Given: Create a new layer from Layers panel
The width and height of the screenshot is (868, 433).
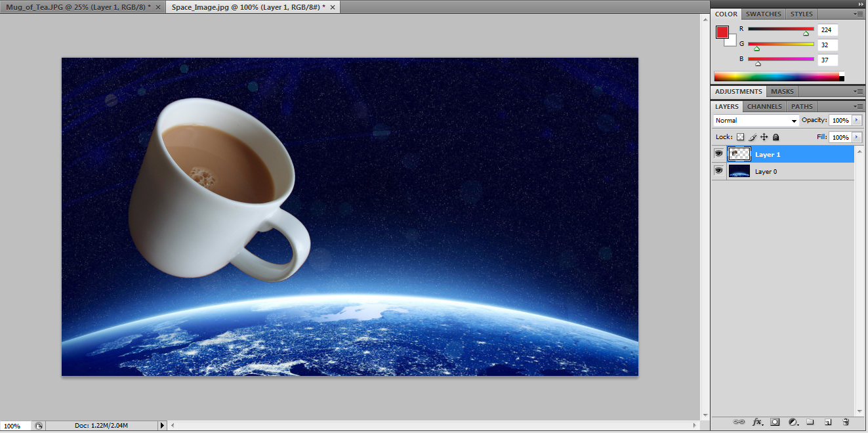Looking at the screenshot, I should 828,422.
